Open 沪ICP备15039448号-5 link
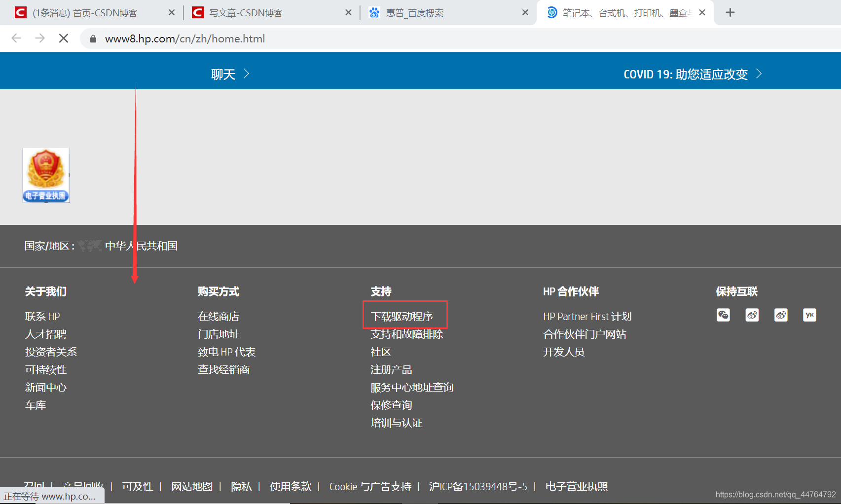Screen dimensions: 841x504 [x=478, y=486]
